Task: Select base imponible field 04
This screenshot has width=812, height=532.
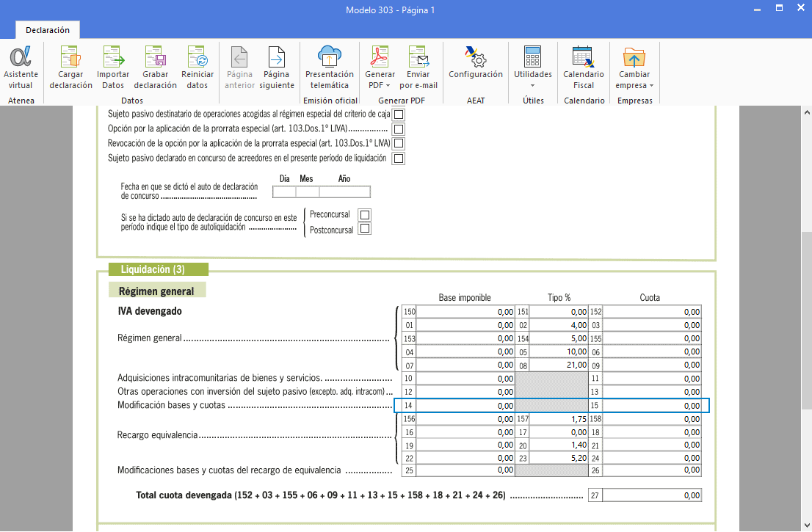Action: point(465,352)
